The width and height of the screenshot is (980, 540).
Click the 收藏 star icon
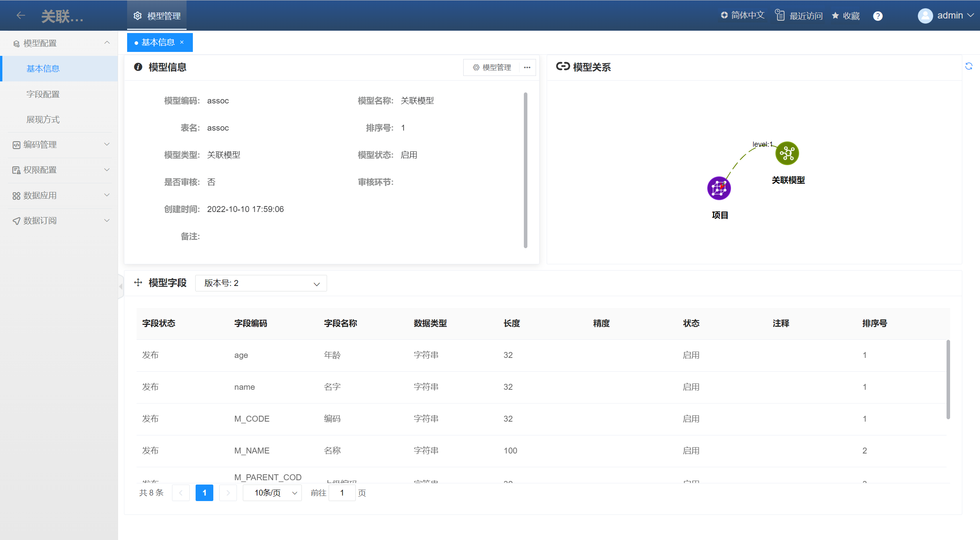(x=835, y=16)
